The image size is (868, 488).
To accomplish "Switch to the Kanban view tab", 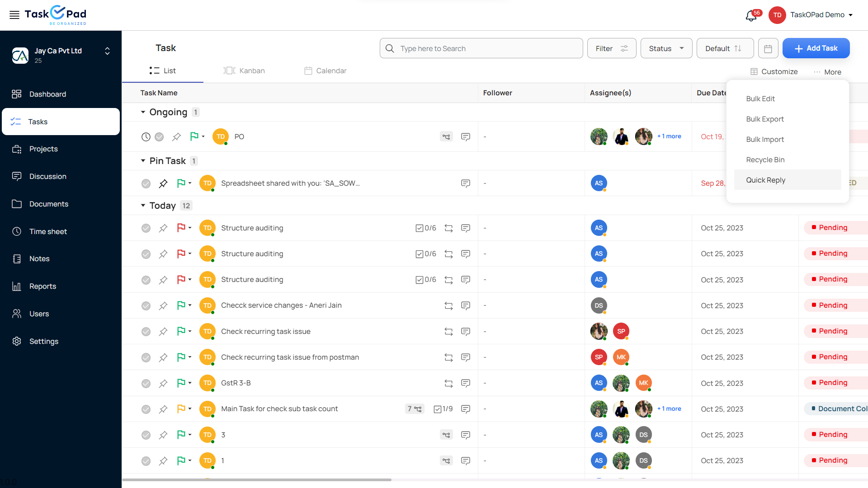I will click(x=244, y=70).
